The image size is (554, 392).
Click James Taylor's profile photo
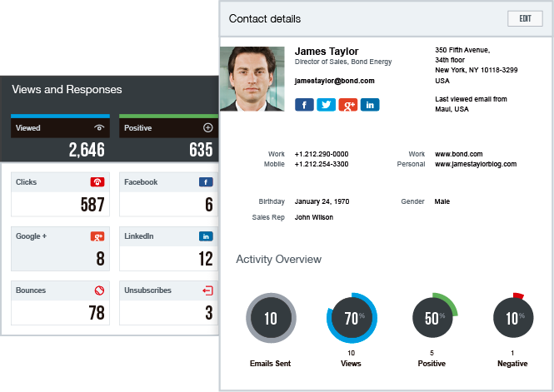point(253,78)
